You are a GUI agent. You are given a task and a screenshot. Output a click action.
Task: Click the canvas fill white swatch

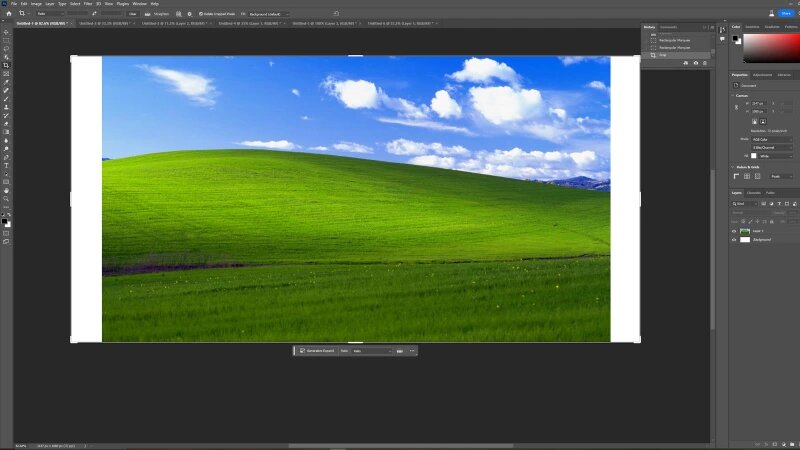click(754, 156)
